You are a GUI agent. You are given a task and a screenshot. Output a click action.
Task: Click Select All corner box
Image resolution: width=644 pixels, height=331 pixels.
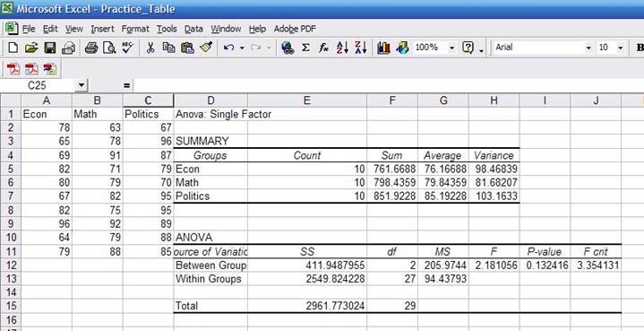pyautogui.click(x=10, y=100)
